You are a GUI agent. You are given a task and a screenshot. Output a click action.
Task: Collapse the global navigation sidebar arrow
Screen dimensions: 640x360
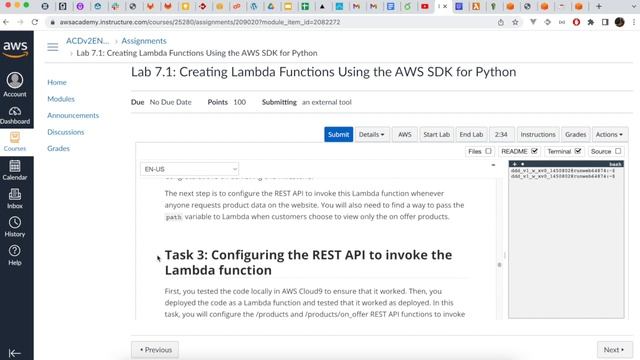point(15,353)
